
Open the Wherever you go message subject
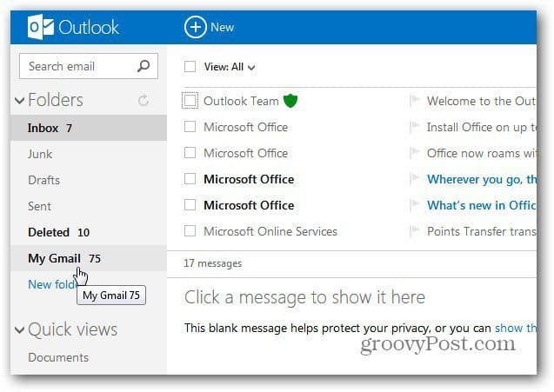pyautogui.click(x=481, y=179)
